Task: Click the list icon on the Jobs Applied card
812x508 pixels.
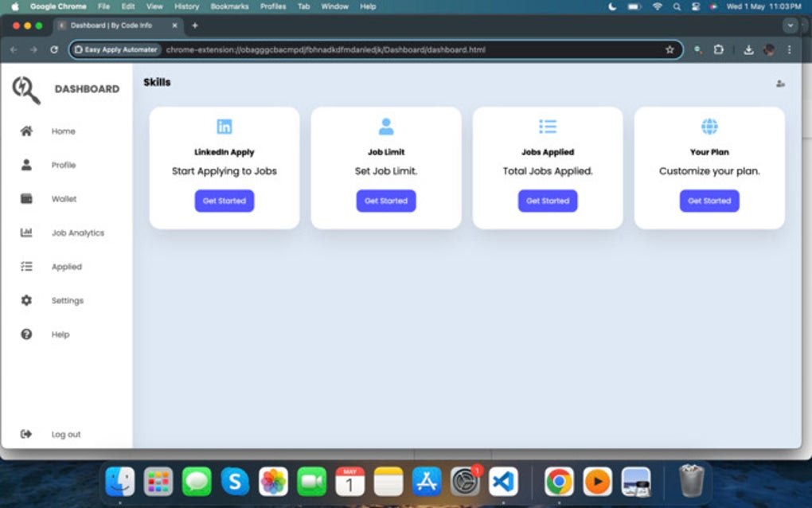Action: 547,125
